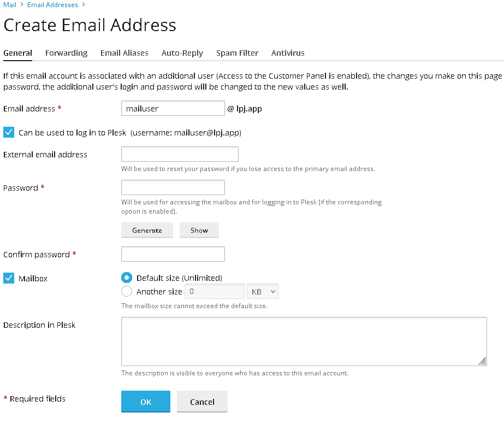
Task: Switch to the Forwarding tab
Action: [x=66, y=53]
